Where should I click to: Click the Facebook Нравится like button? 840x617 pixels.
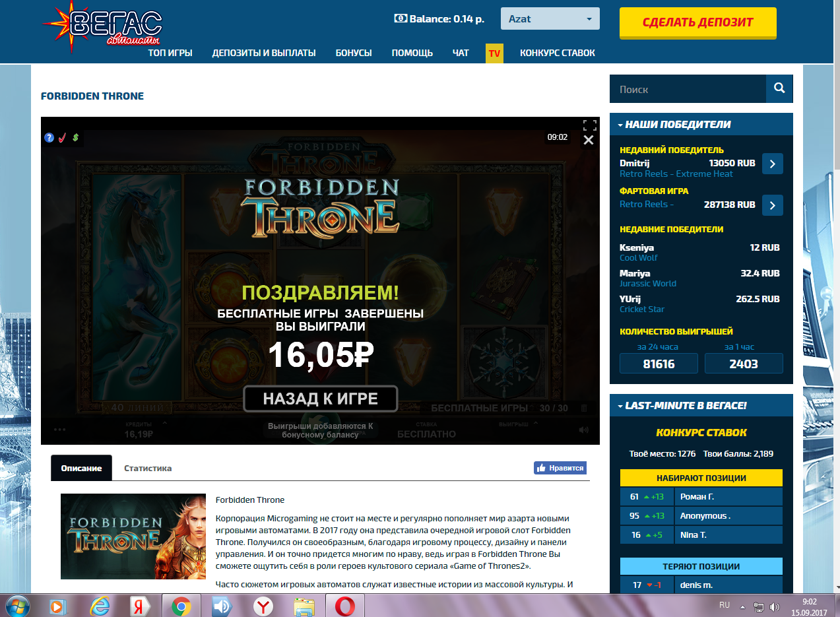coord(560,468)
